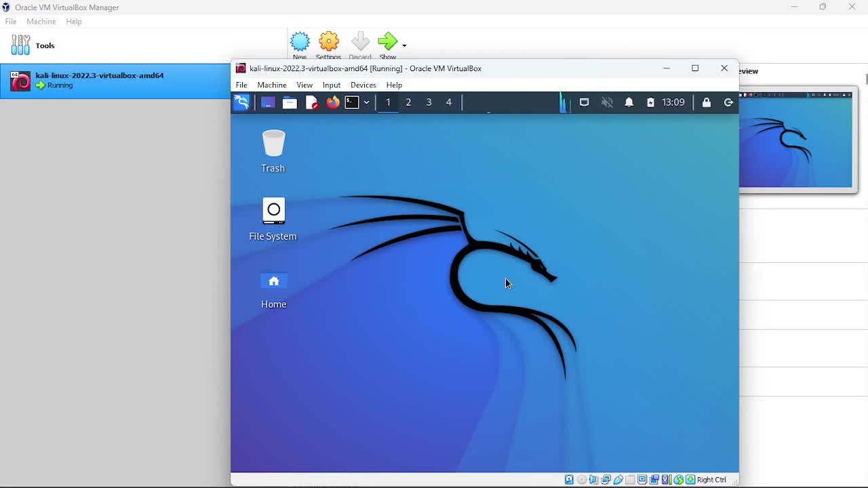Screen dimensions: 868x488
Task: Click New button in VirtualBox Manager toolbar
Action: tap(300, 45)
